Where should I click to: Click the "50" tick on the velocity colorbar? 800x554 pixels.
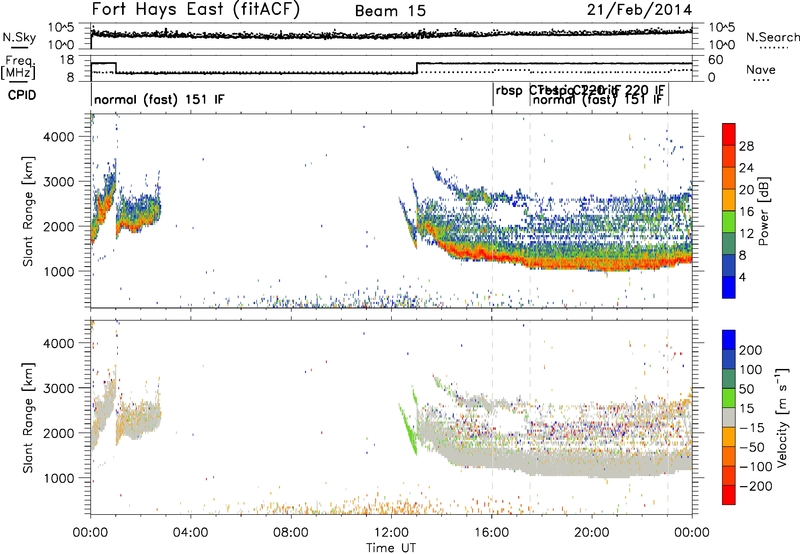[x=746, y=389]
